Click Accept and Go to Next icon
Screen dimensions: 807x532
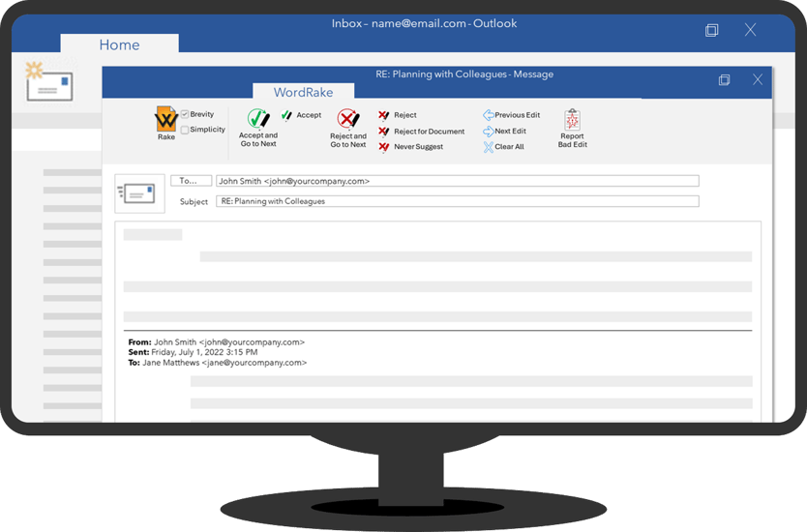[258, 118]
